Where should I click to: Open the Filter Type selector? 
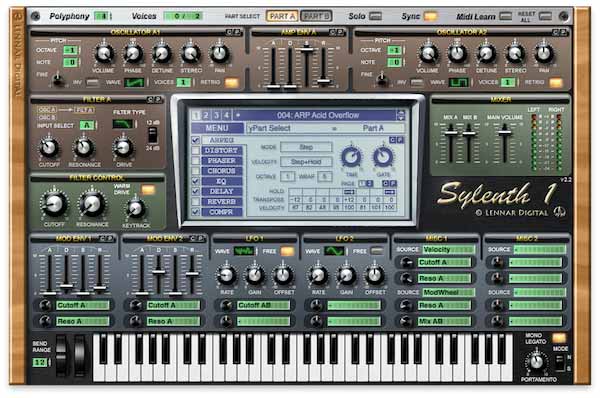click(122, 124)
